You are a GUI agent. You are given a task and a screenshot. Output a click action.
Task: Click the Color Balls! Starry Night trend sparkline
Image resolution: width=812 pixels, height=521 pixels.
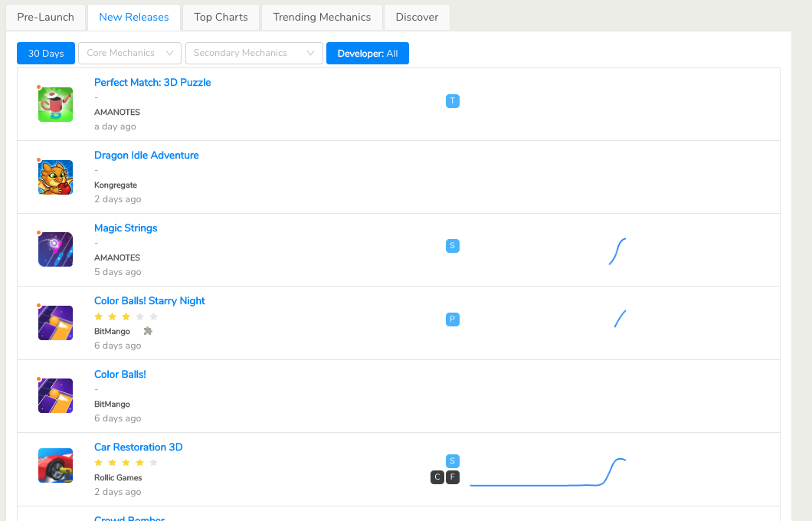pos(620,319)
